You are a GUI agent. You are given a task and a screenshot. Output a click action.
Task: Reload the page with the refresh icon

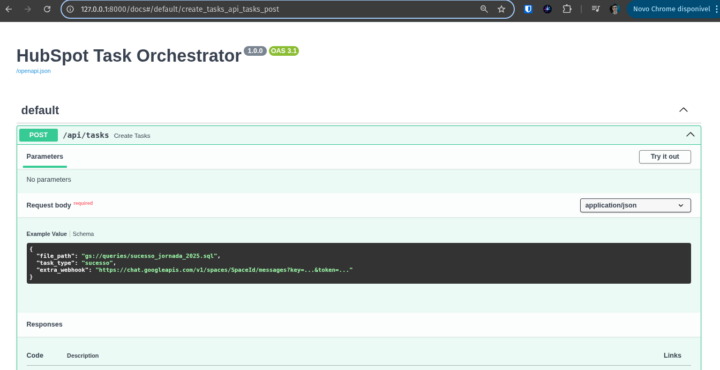(x=47, y=9)
